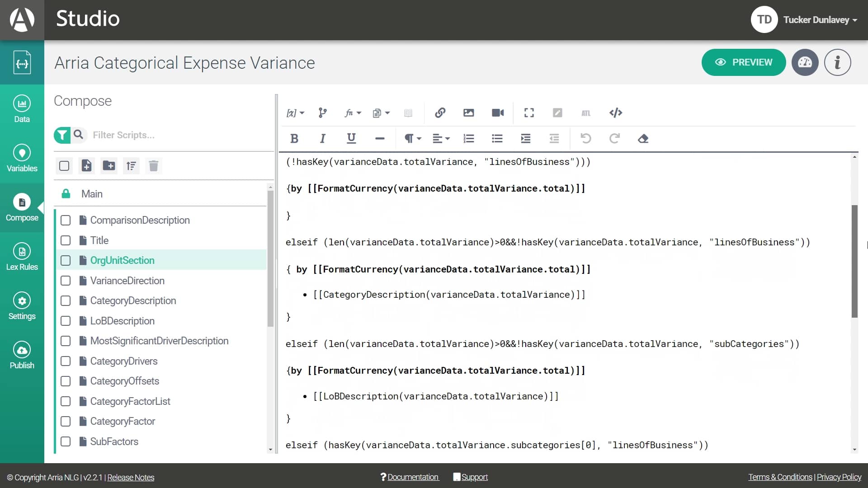Viewport: 868px width, 488px height.
Task: Toggle the script filter funnel
Action: [x=62, y=135]
